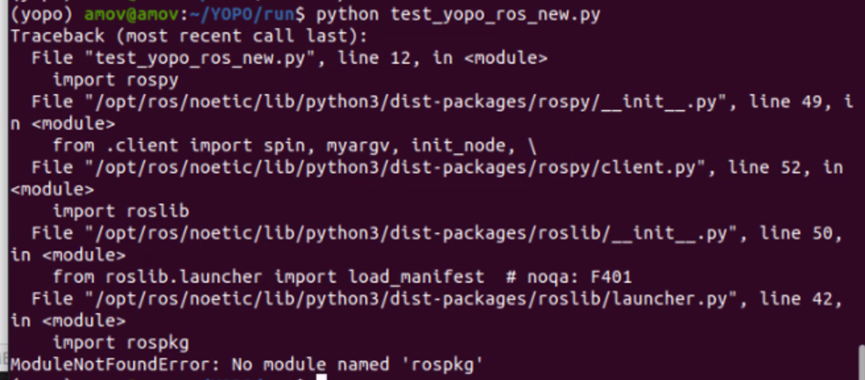Viewport: 865px width, 380px height.
Task: Click the 'import rospy' source line
Action: (115, 81)
